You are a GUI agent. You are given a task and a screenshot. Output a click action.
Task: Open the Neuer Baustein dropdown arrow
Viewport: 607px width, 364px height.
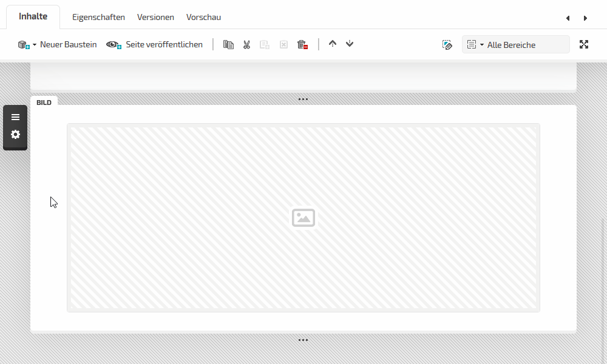tap(35, 45)
